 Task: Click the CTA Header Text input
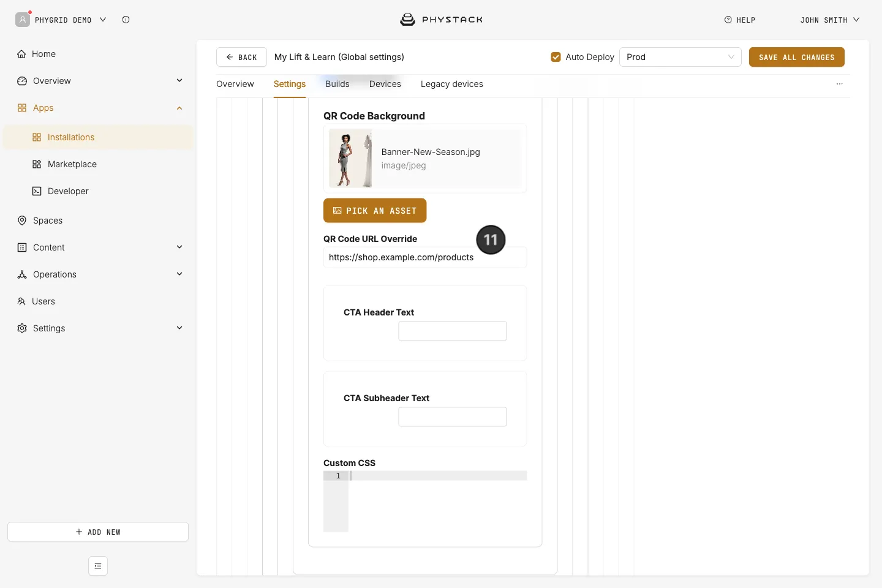click(x=453, y=331)
